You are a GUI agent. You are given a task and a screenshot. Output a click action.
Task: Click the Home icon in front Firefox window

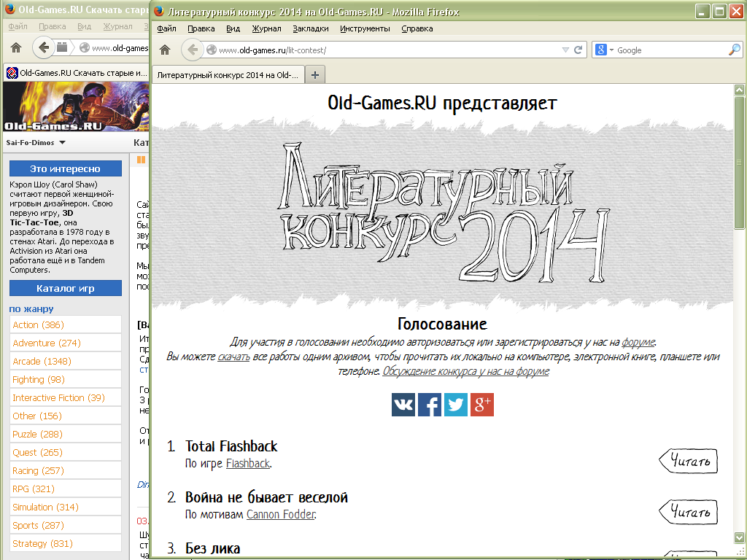[165, 50]
